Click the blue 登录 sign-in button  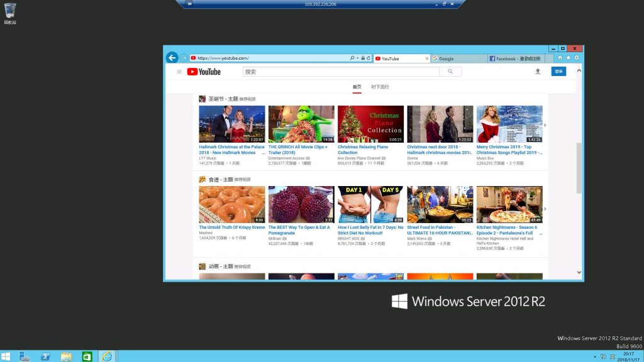coord(558,72)
